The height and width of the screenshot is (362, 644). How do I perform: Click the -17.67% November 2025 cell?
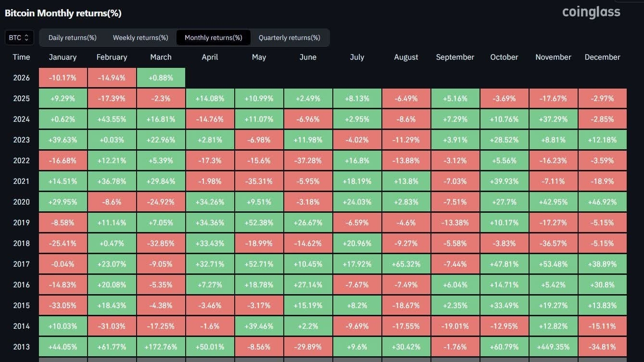553,98
